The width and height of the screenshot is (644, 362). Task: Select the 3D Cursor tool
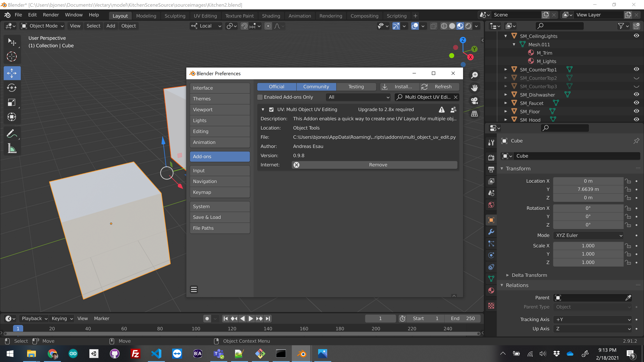click(12, 56)
